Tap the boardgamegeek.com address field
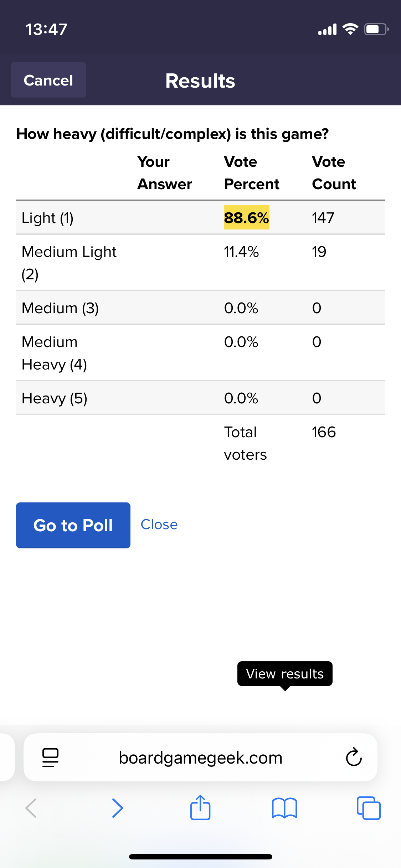 point(200,757)
